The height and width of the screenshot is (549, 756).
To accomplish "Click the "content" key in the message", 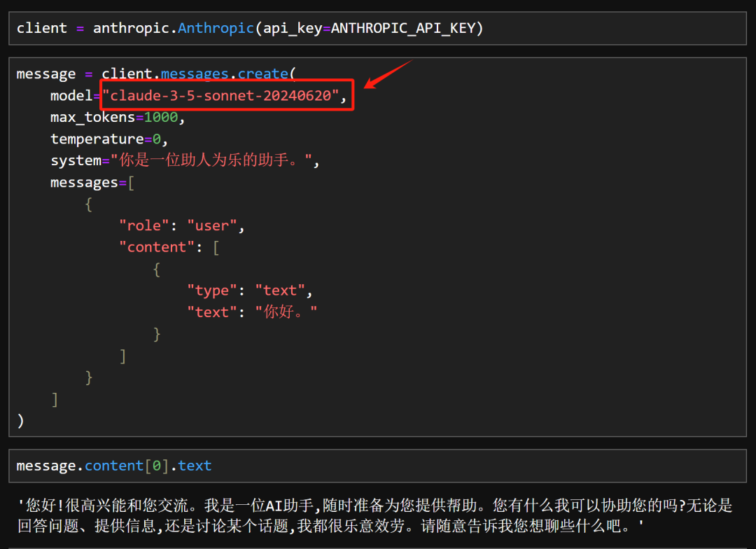I will (x=157, y=246).
